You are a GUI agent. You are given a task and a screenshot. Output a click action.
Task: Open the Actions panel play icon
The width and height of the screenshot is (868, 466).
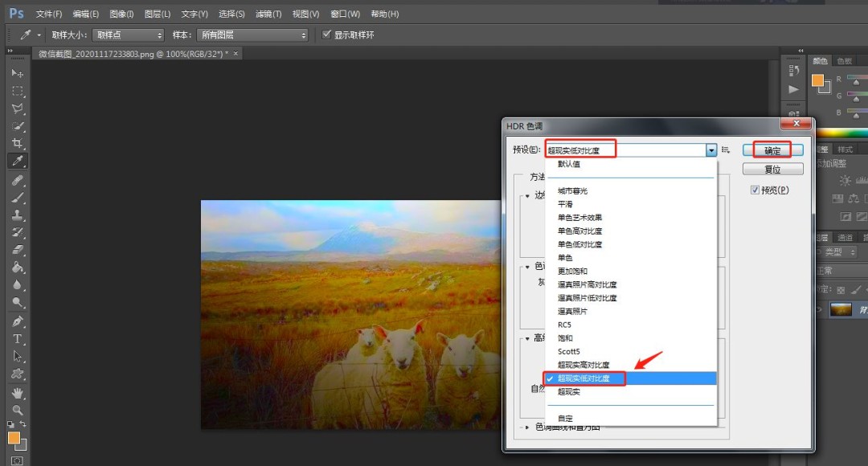794,89
